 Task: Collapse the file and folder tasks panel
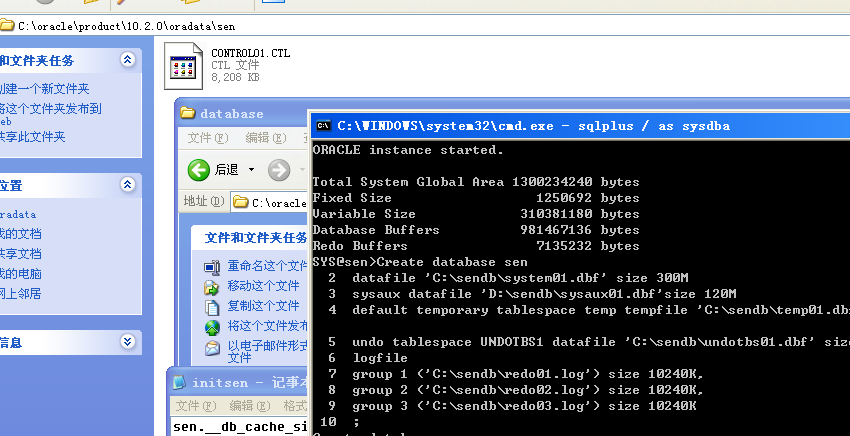coord(128,60)
